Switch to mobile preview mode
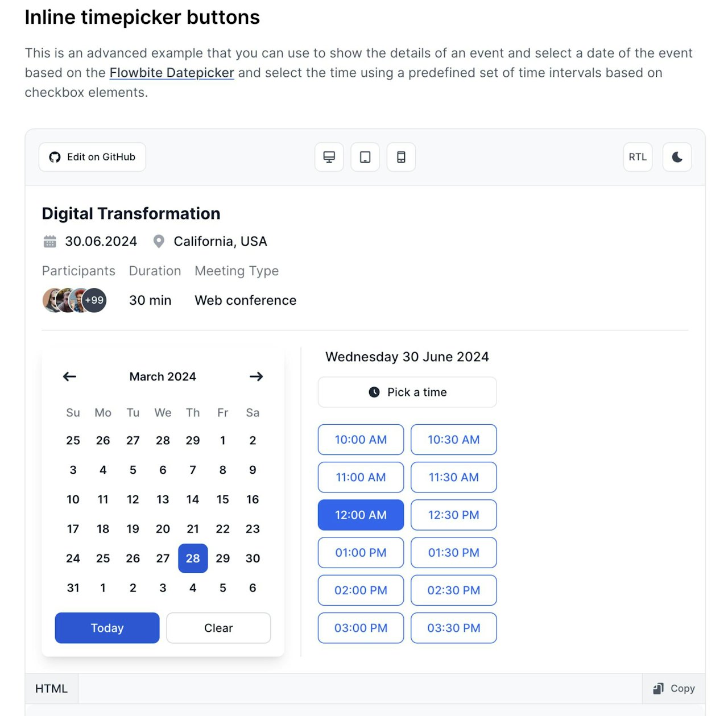The width and height of the screenshot is (728, 716). [401, 157]
